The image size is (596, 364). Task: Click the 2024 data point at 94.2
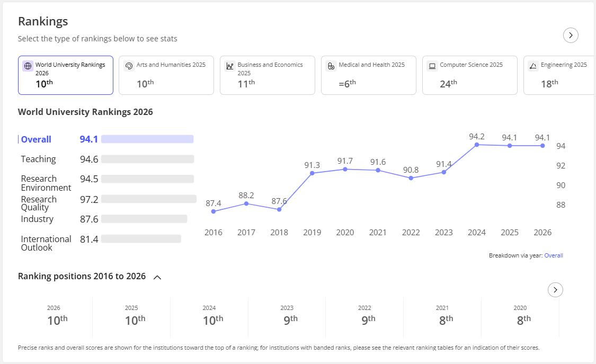(477, 145)
